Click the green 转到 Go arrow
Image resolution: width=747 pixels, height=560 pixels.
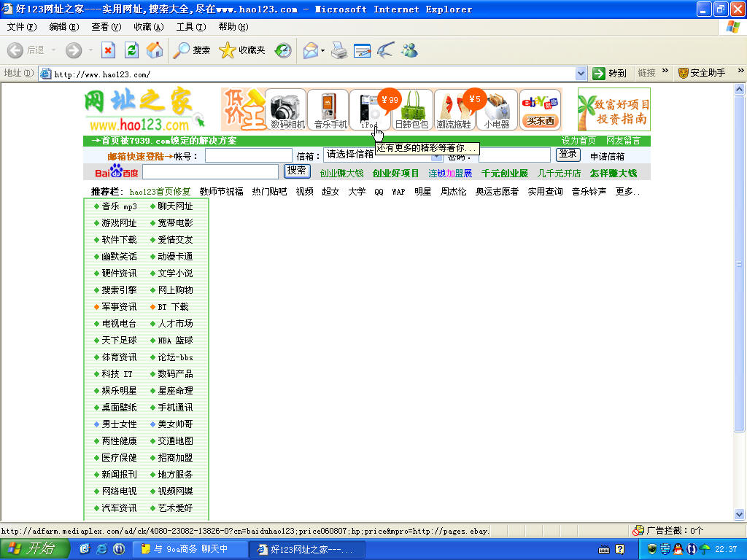coord(598,74)
